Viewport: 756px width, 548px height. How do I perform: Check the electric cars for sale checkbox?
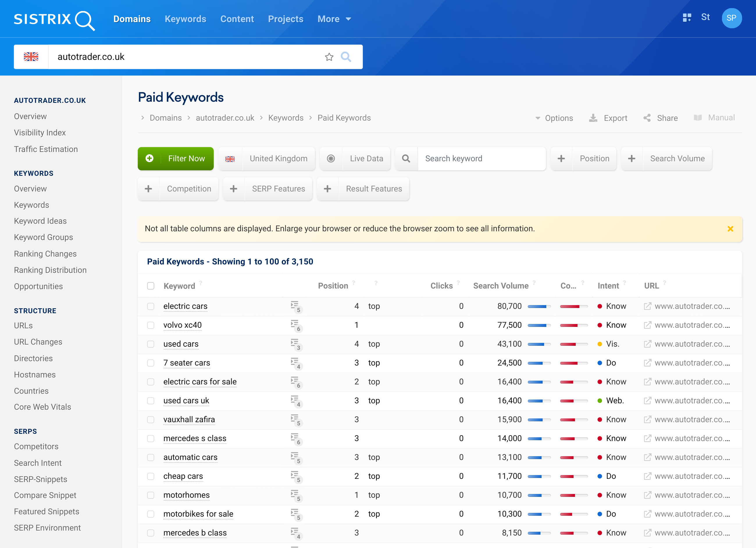[151, 382]
